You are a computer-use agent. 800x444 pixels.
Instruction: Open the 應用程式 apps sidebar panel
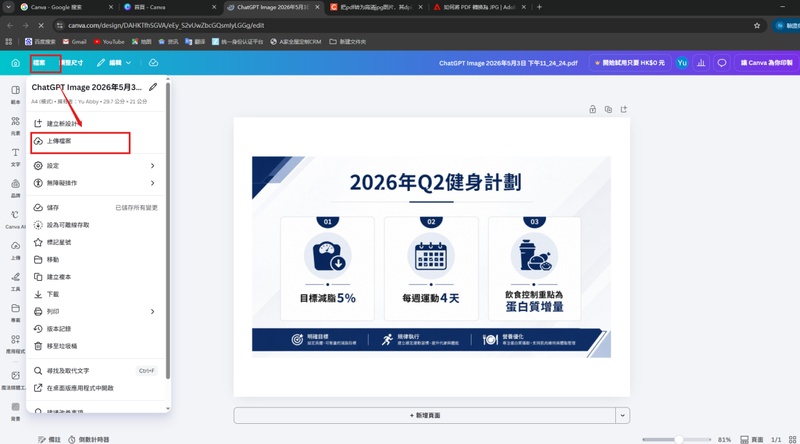[x=15, y=344]
